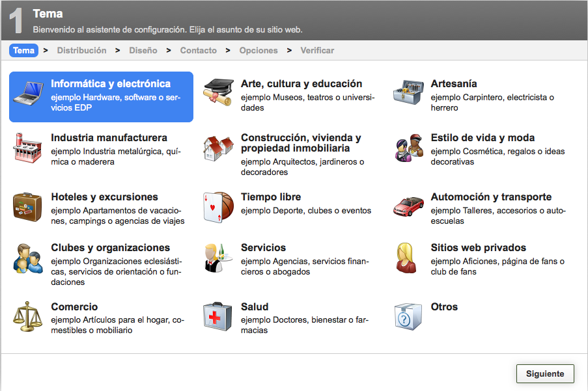Select the graduation cap icon for Arte, cultura
This screenshot has height=391, width=588.
click(218, 93)
